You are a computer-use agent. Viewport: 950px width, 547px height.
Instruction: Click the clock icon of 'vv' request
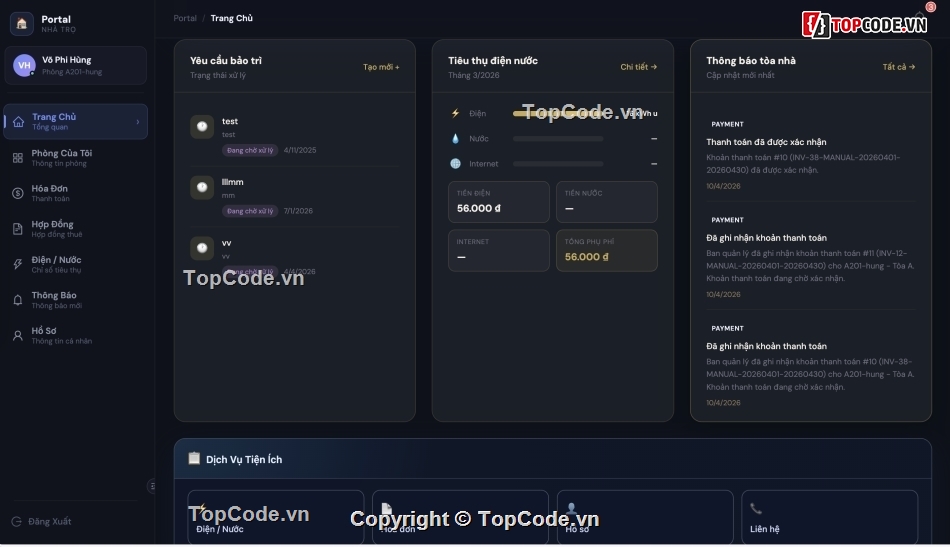202,248
